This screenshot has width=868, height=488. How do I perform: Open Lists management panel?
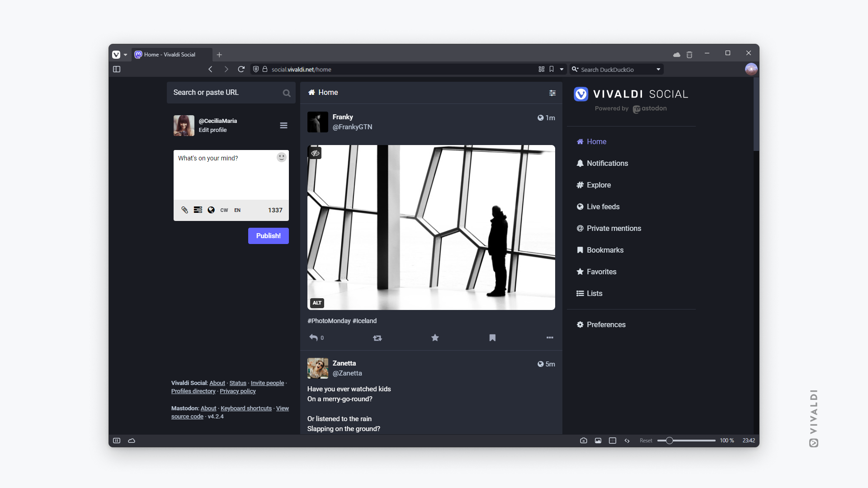tap(594, 293)
